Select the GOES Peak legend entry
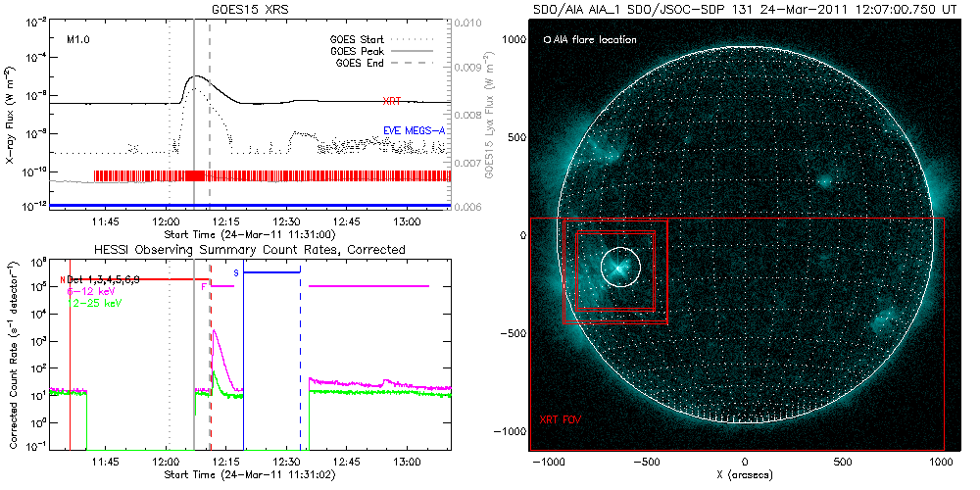Screen dimensions: 980x490 [x=357, y=51]
